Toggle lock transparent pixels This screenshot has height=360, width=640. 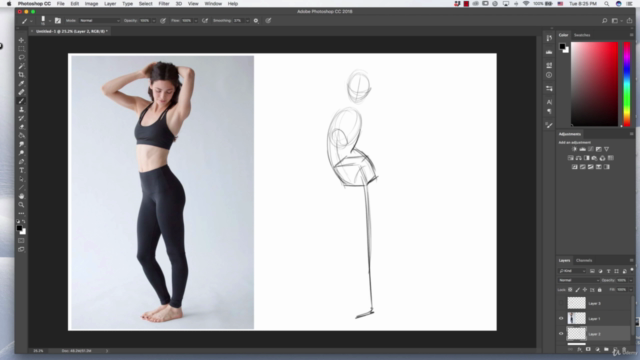click(570, 290)
